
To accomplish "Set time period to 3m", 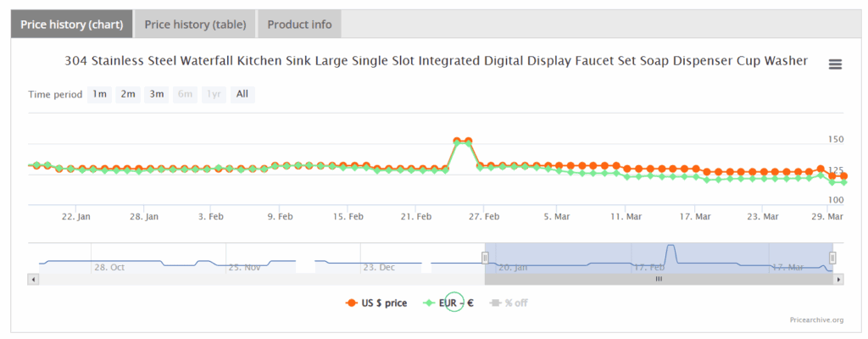I will tap(157, 94).
